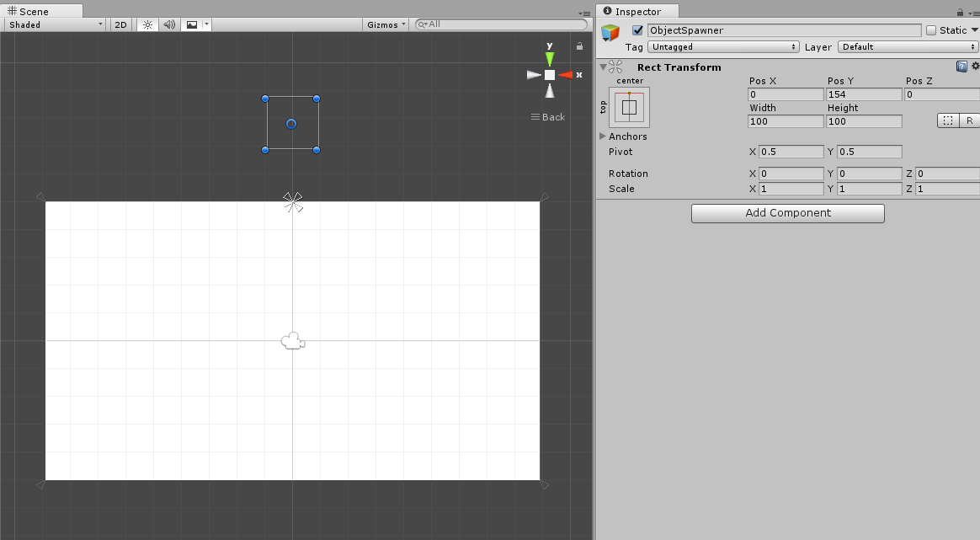Toggle ObjectSpawner active checkbox
The width and height of the screenshot is (980, 540).
pyautogui.click(x=637, y=30)
